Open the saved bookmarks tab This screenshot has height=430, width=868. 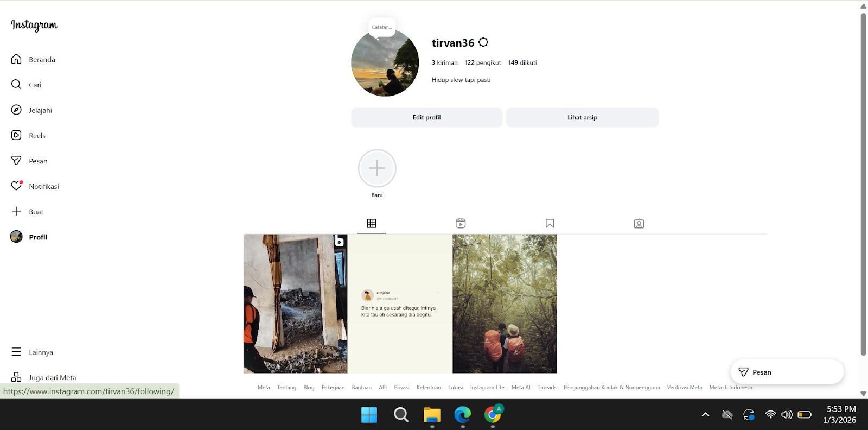coord(550,224)
